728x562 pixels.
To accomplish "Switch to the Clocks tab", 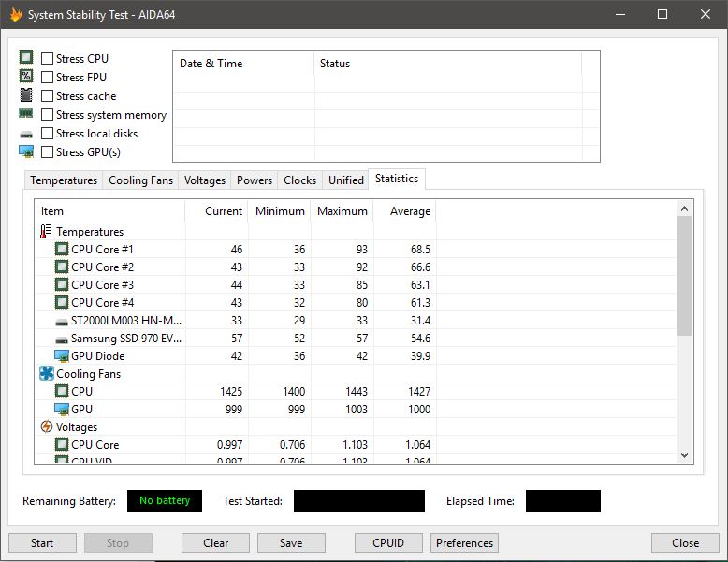I will [x=299, y=180].
